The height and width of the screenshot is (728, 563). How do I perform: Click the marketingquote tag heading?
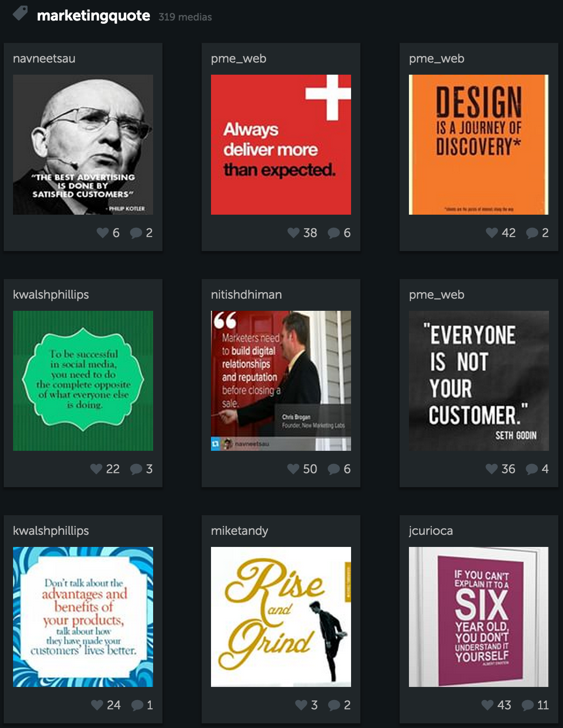click(x=93, y=16)
